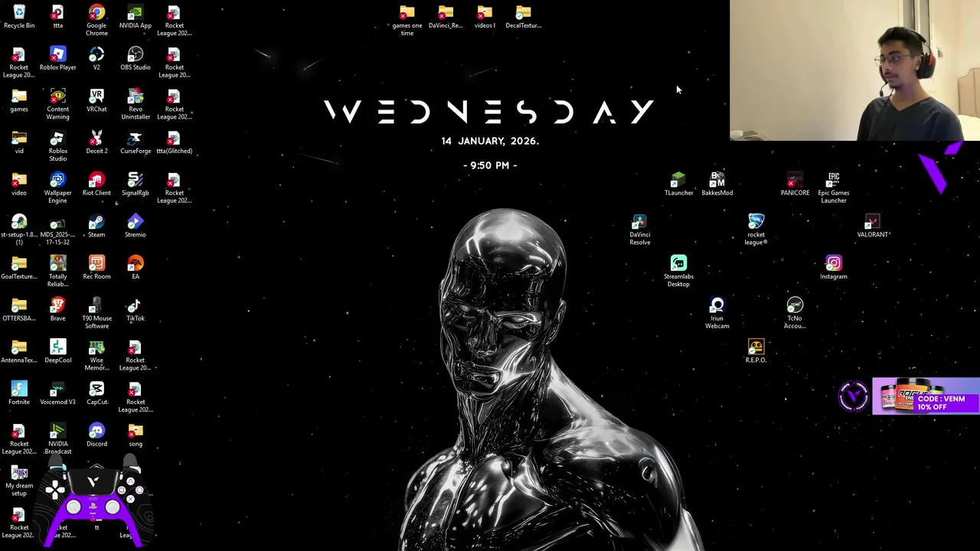The image size is (980, 551).
Task: Select the 'ttta' file icon
Action: (x=58, y=17)
